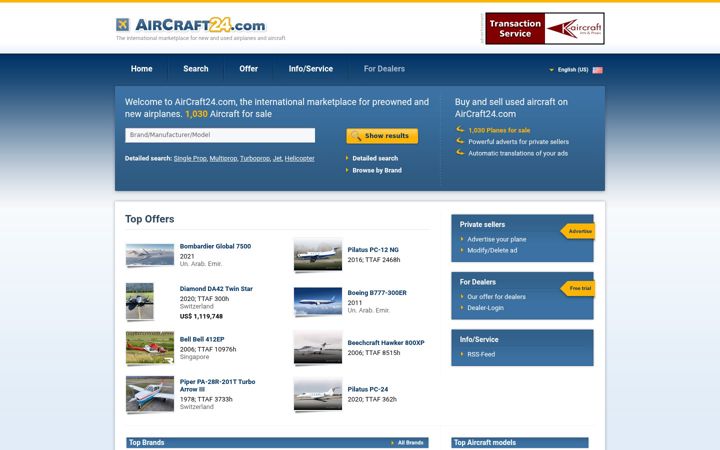Open 1,030 Planes for sale link
The image size is (720, 450).
tap(499, 130)
